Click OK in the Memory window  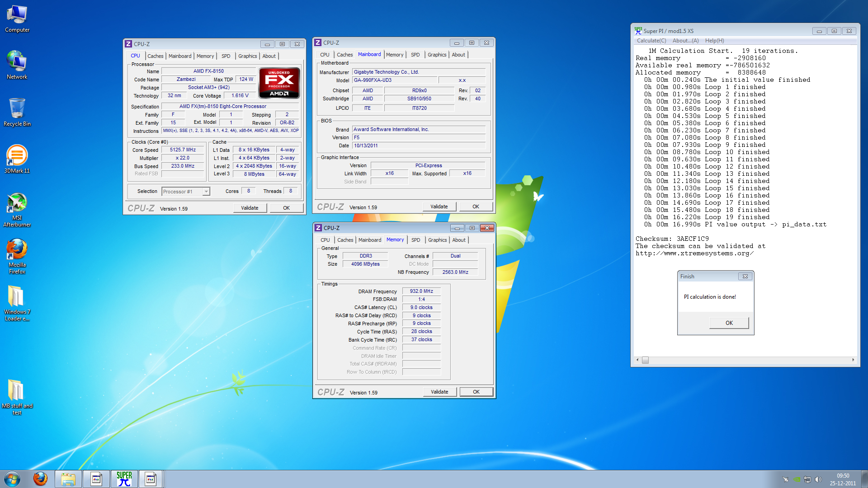pyautogui.click(x=476, y=392)
